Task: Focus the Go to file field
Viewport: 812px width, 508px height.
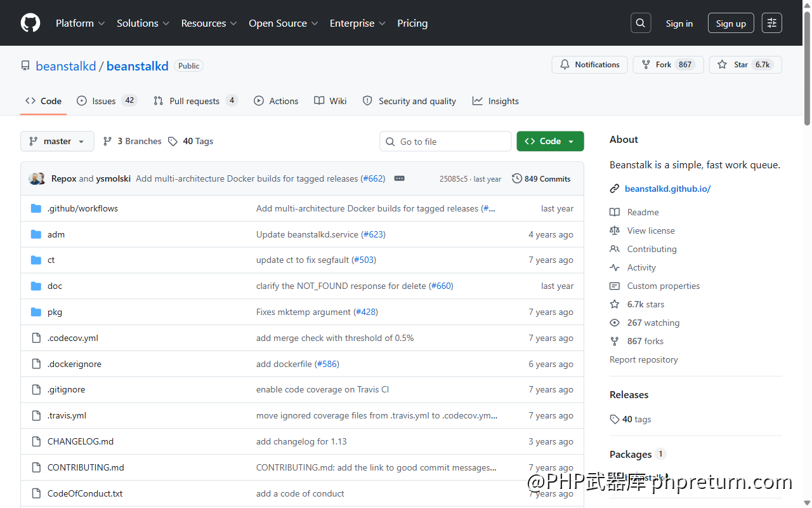Action: [x=445, y=141]
